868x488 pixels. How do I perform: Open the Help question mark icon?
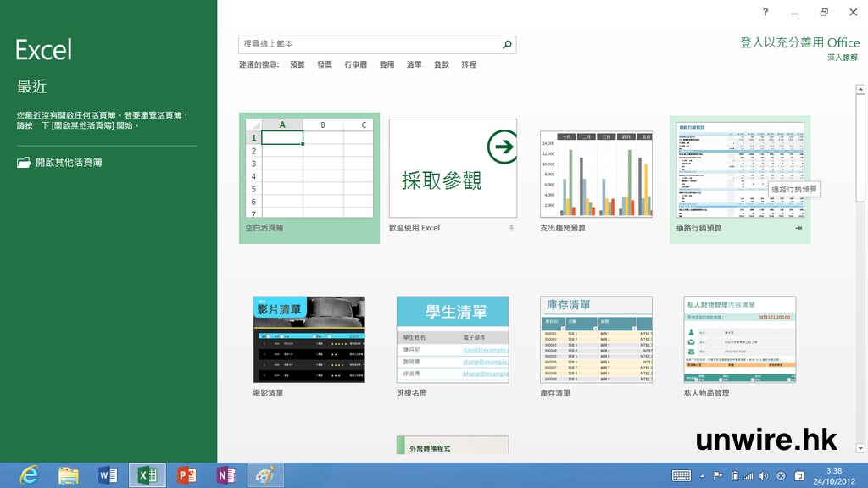click(765, 12)
